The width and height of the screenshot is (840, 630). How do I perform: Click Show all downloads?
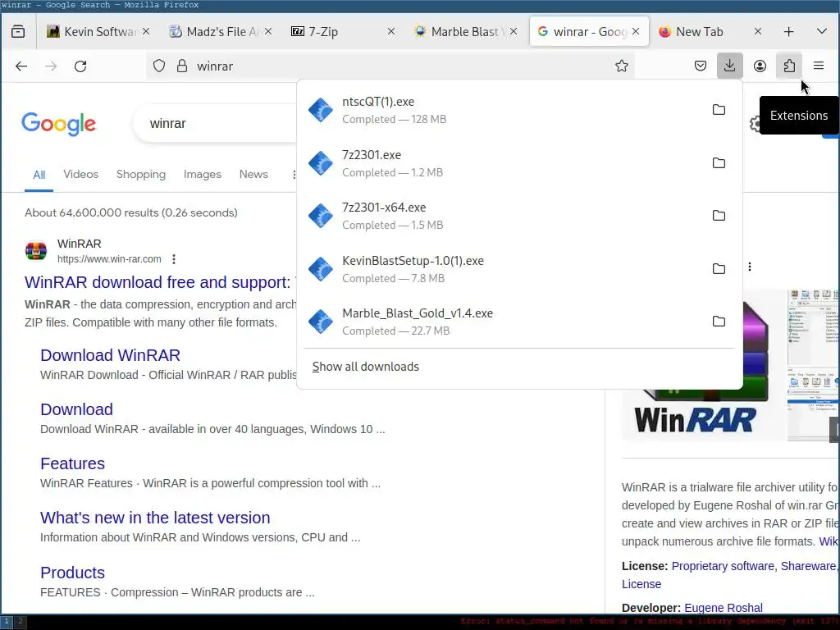point(365,367)
